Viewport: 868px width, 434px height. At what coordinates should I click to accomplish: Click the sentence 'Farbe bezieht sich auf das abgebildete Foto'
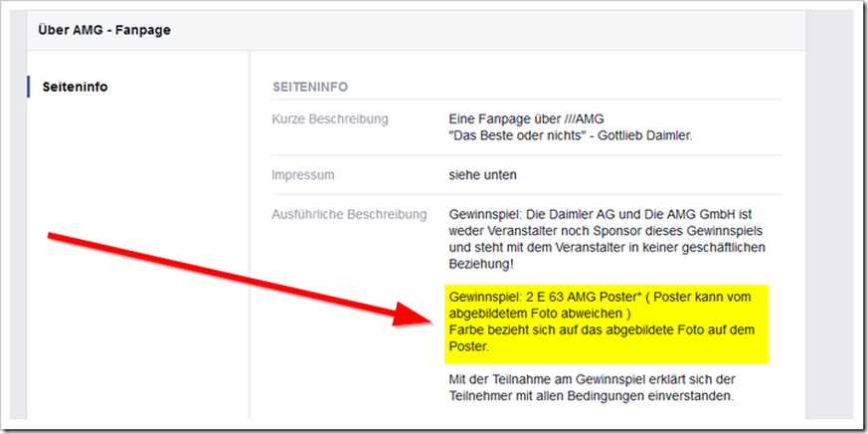point(602,338)
